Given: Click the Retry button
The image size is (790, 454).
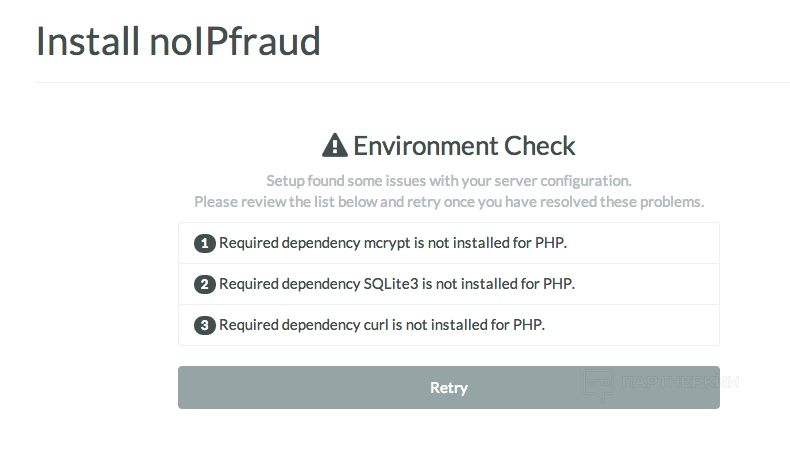Looking at the screenshot, I should pyautogui.click(x=448, y=387).
